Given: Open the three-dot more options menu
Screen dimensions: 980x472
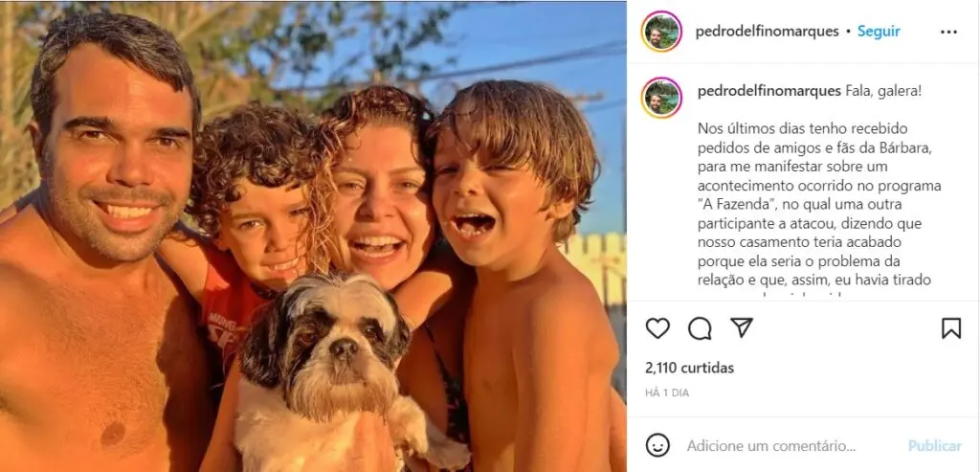Looking at the screenshot, I should click(x=948, y=32).
